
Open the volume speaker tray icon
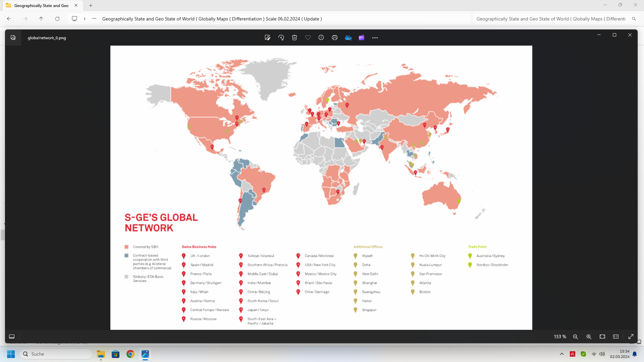pyautogui.click(x=602, y=354)
